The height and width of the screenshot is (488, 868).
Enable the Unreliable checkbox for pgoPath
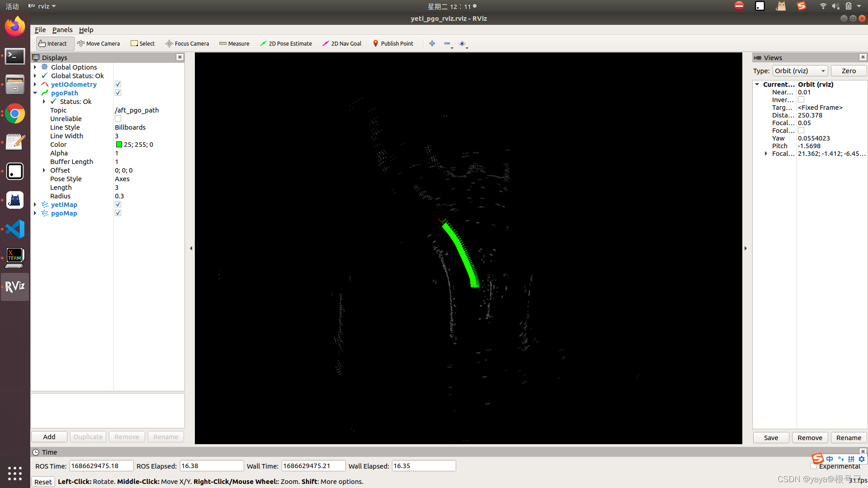(118, 119)
